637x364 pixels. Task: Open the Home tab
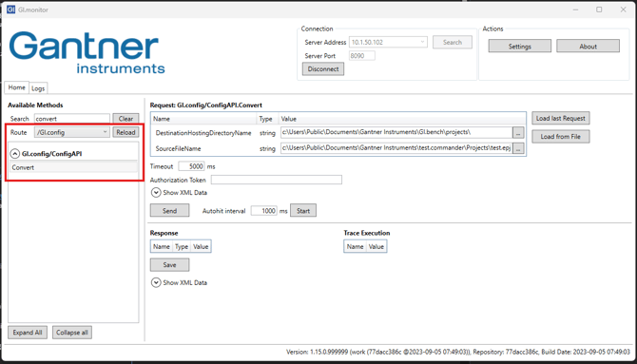coord(17,87)
